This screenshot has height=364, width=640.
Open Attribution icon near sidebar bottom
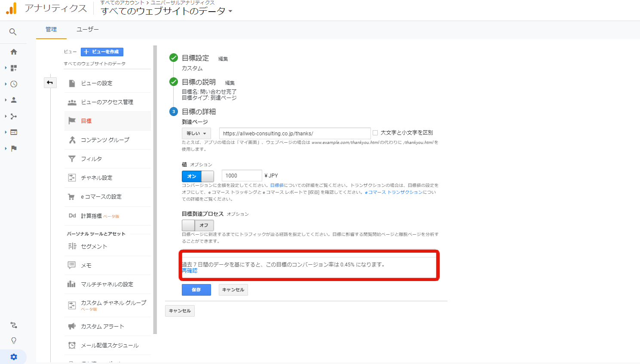click(x=14, y=325)
